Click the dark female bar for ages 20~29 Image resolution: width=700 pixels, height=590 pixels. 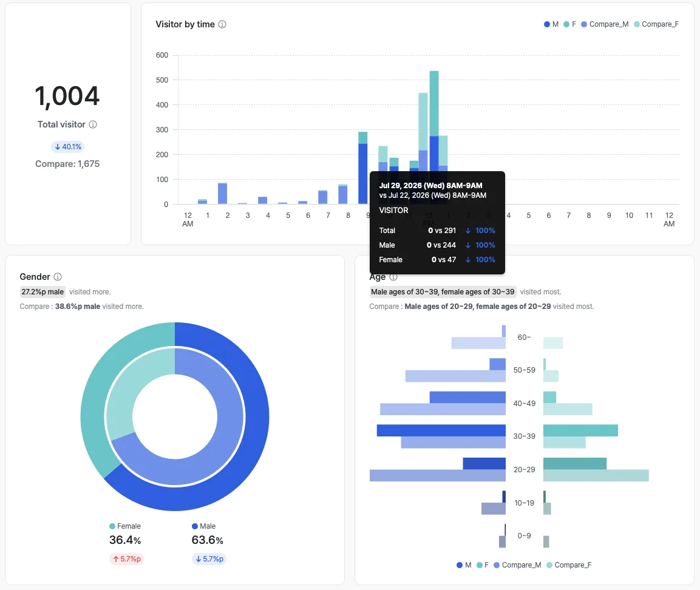pyautogui.click(x=575, y=463)
